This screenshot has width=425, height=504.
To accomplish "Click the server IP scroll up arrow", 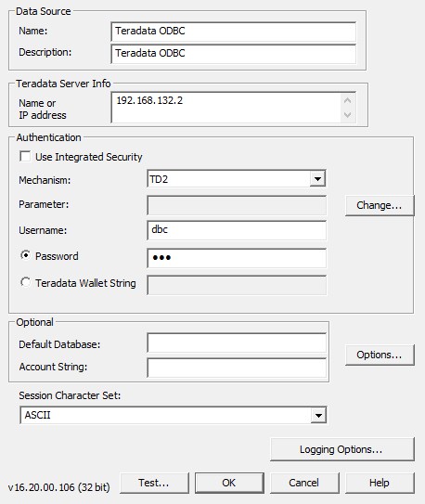I will tap(347, 100).
